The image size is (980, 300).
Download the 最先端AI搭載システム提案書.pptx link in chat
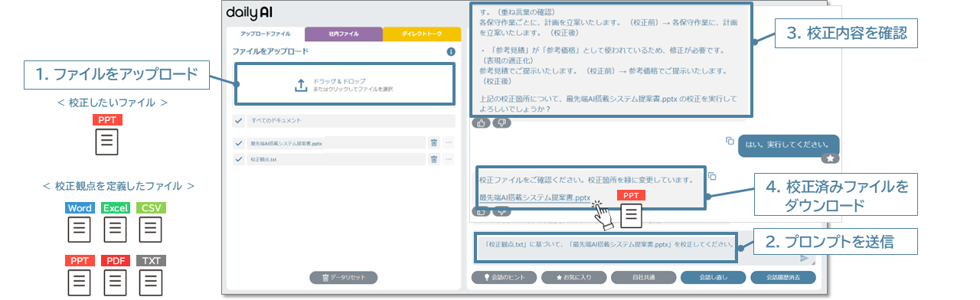(534, 197)
